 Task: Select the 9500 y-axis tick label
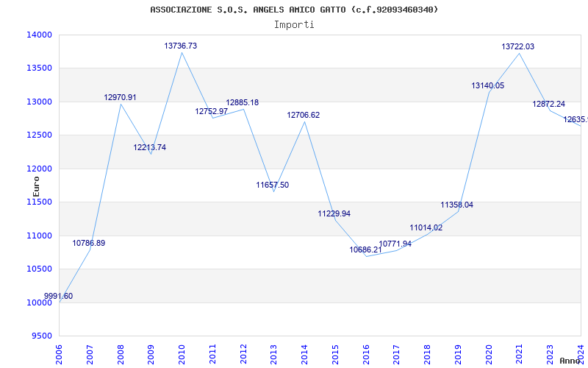41,336
